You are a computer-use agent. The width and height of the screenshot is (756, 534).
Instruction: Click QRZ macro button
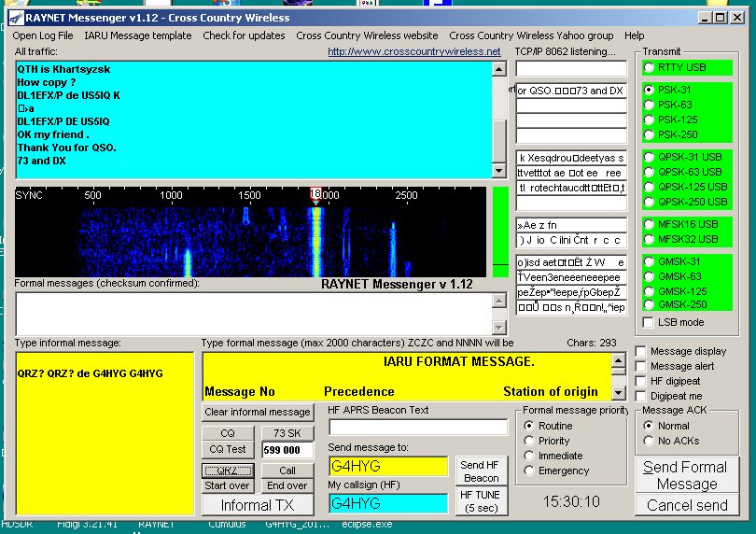(228, 471)
